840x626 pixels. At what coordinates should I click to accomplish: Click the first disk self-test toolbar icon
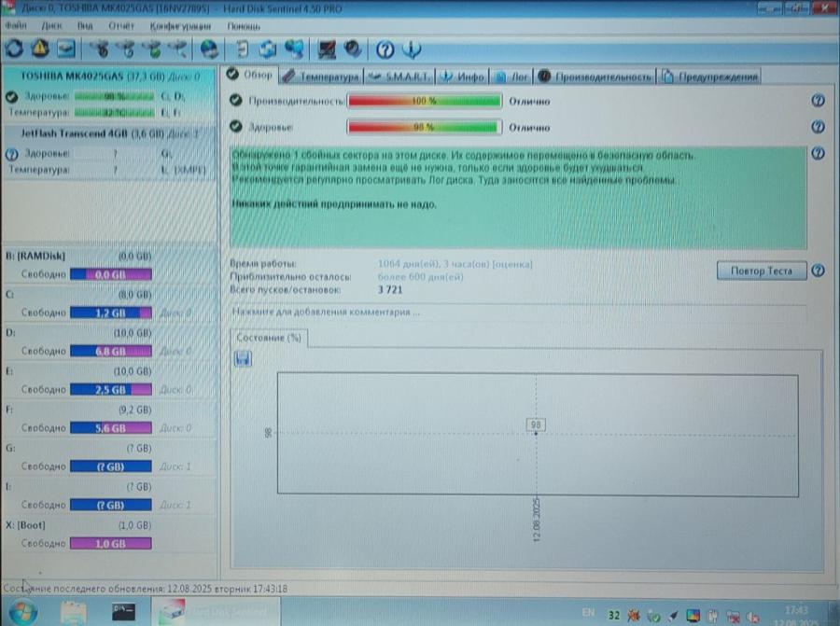point(100,49)
